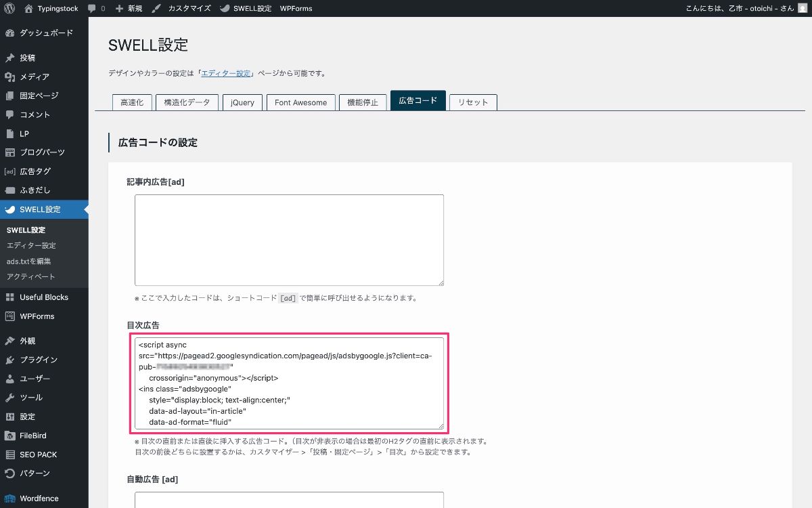812x508 pixels.
Task: Click inside the 目次広告 code textarea
Action: click(x=289, y=383)
